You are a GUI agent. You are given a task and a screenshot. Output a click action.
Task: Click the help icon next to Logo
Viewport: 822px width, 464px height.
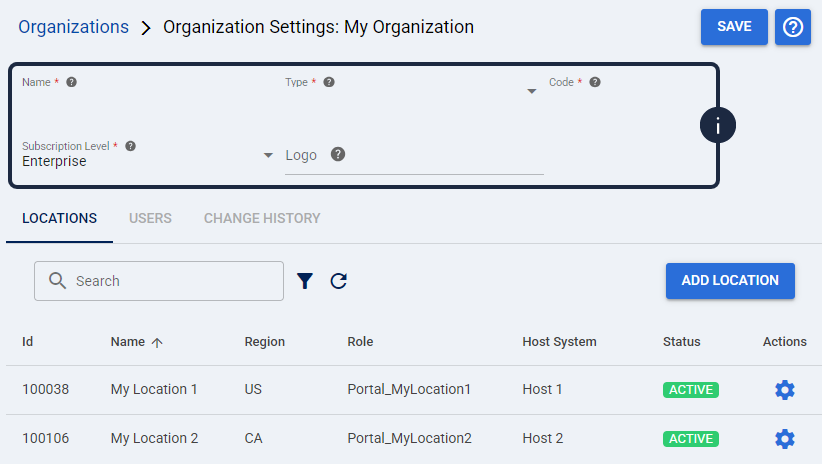coord(338,155)
